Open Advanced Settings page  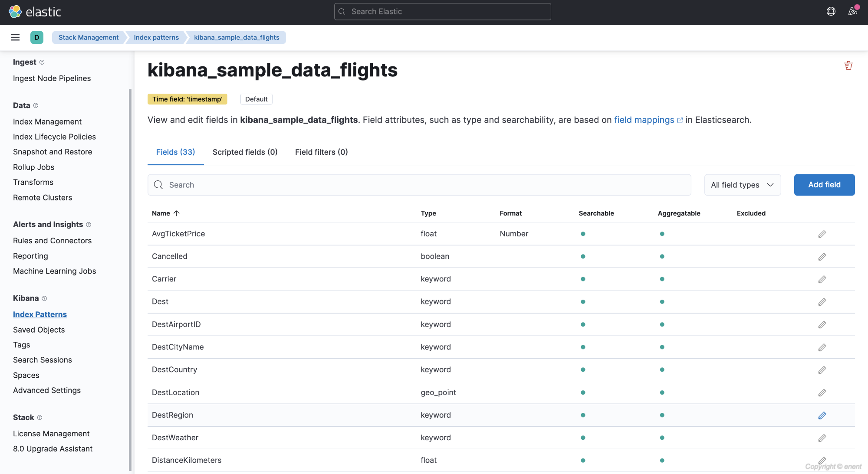point(47,390)
